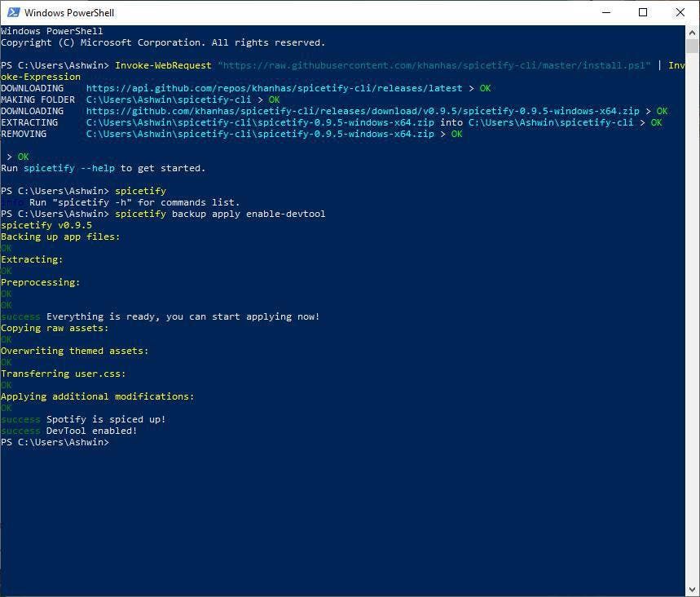Click the api.github.com releases/latest URL
The width and height of the screenshot is (700, 597).
pos(274,88)
